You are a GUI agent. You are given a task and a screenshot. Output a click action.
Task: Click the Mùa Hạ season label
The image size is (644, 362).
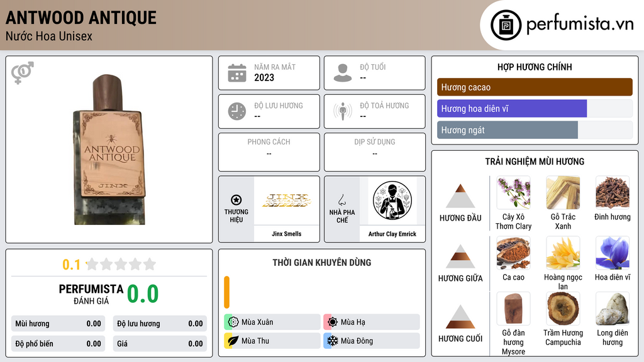(353, 322)
